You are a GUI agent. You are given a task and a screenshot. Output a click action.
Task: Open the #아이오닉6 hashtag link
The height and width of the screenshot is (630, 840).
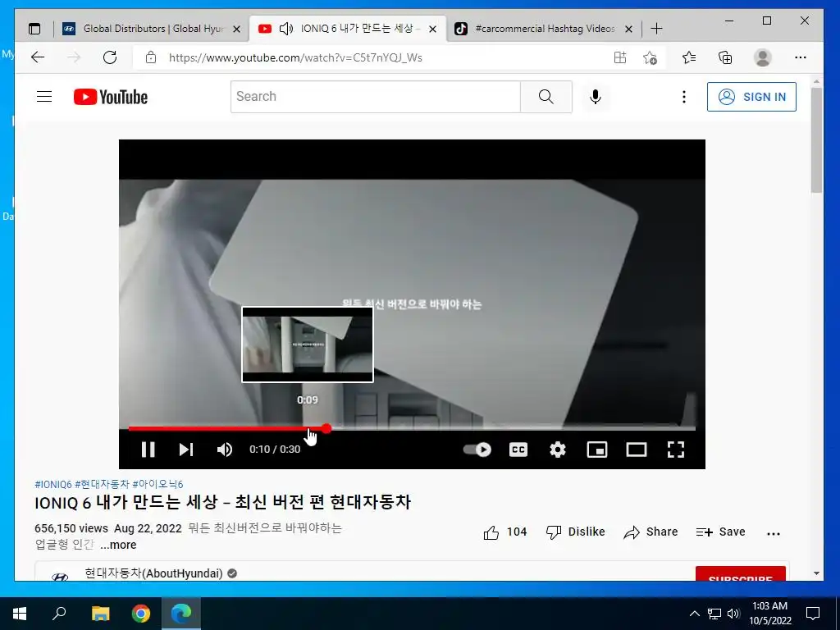click(157, 484)
